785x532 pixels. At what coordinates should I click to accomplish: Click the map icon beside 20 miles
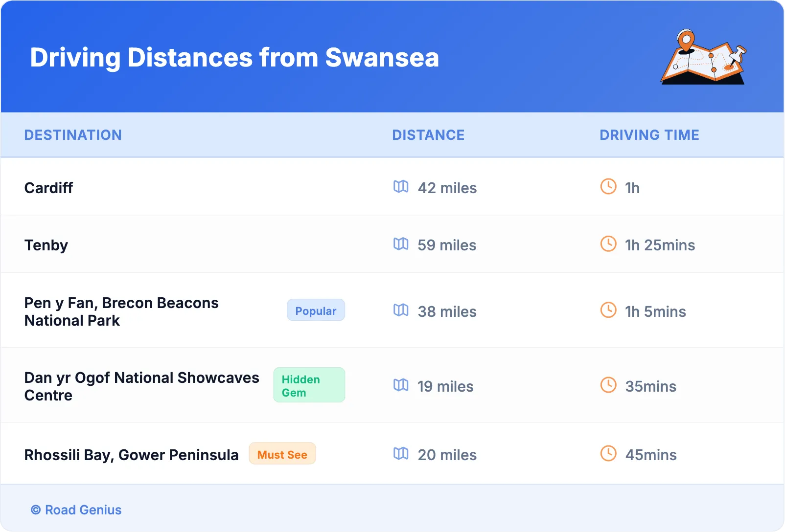coord(401,454)
